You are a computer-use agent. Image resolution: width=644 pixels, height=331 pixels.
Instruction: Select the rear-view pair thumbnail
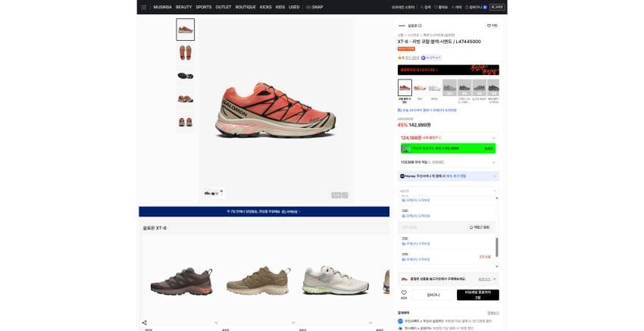pyautogui.click(x=185, y=122)
